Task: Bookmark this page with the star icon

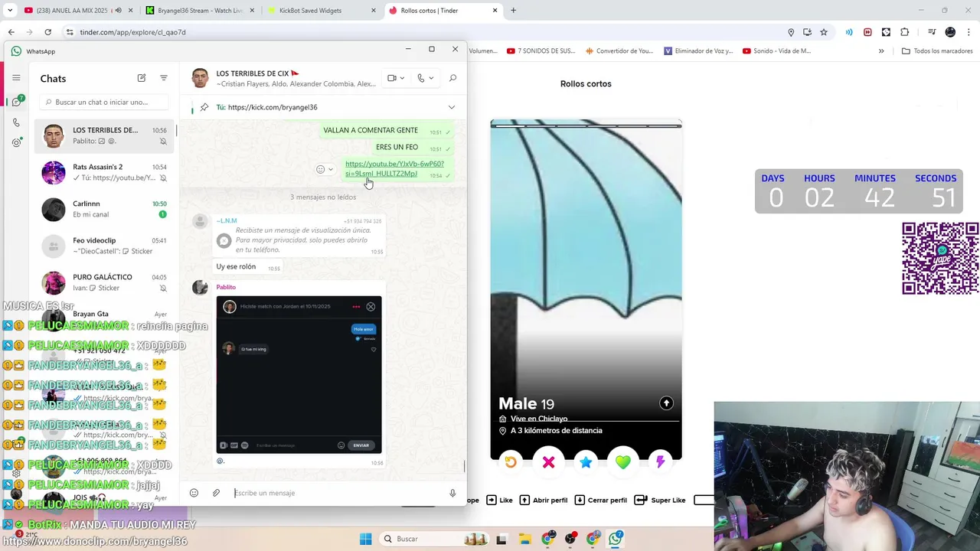Action: [824, 32]
